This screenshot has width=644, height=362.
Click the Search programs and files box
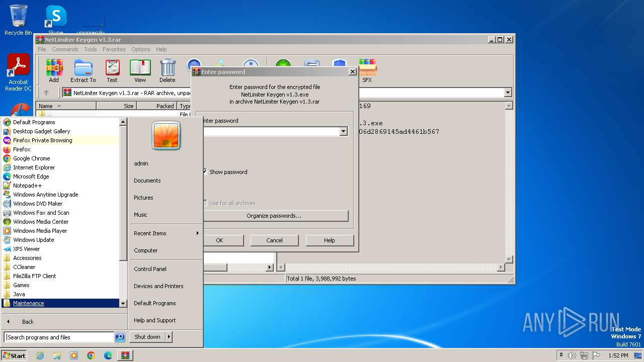[59, 337]
